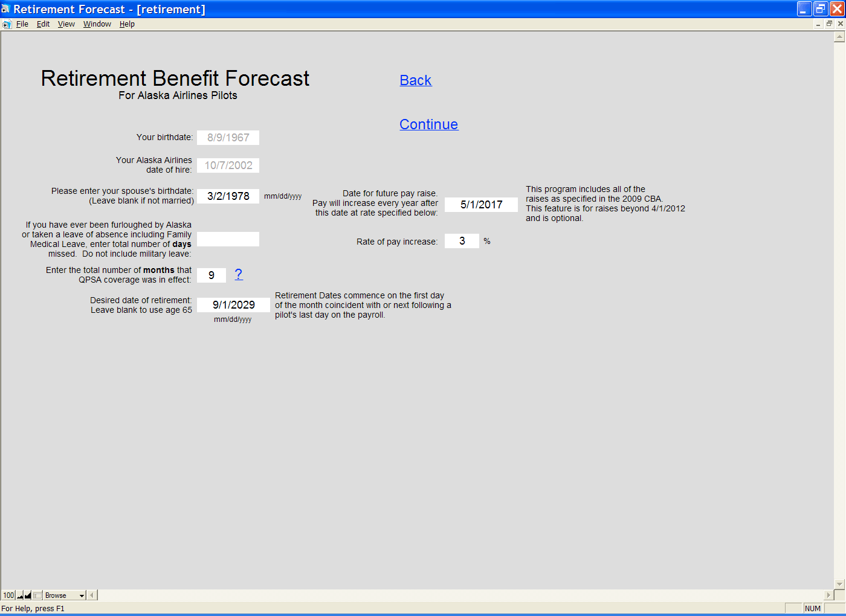
Task: Open the Window menu
Action: (97, 24)
